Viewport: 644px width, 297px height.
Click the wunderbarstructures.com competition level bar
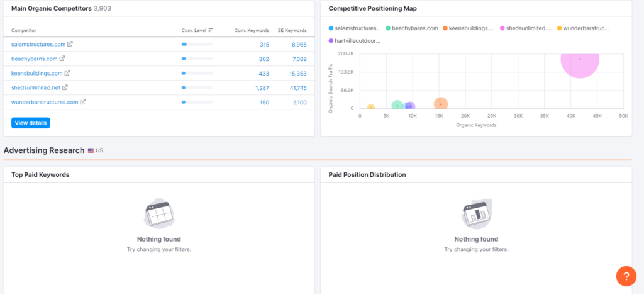pyautogui.click(x=197, y=102)
